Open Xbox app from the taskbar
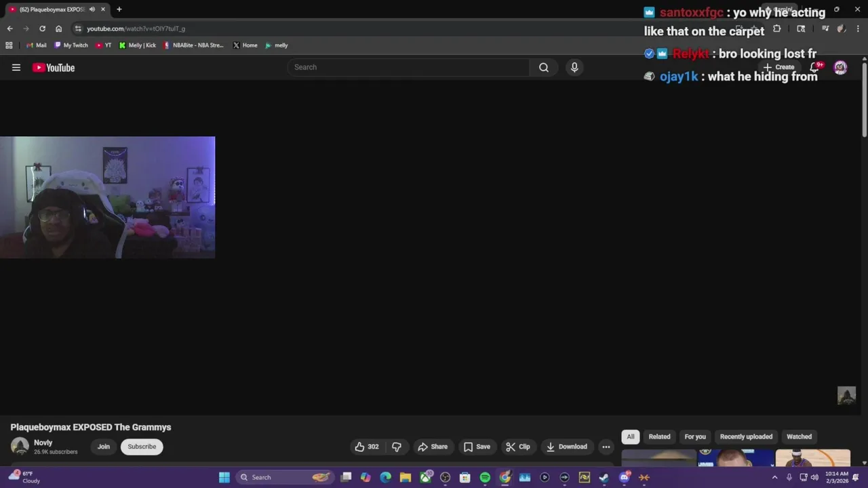This screenshot has width=868, height=488. (x=425, y=477)
